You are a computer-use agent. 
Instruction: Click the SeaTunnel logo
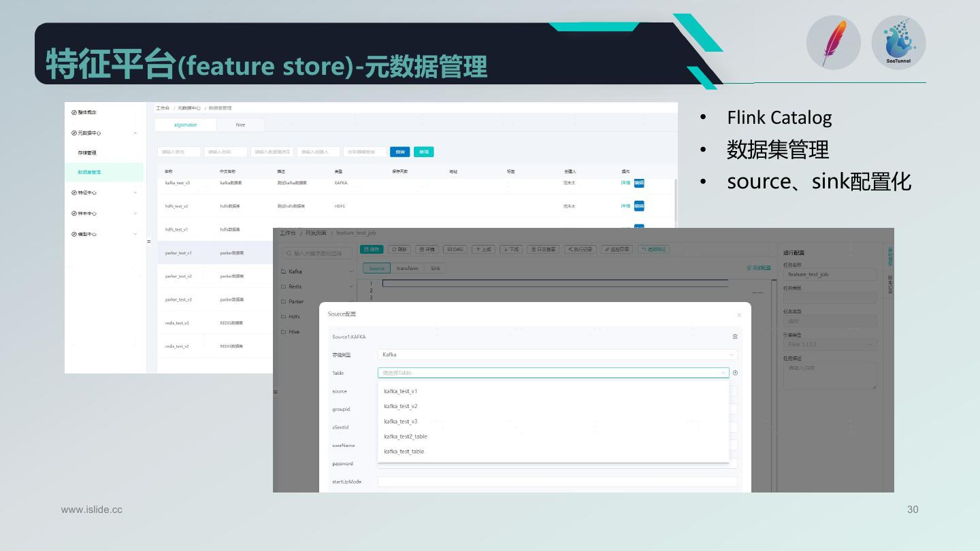tap(898, 43)
